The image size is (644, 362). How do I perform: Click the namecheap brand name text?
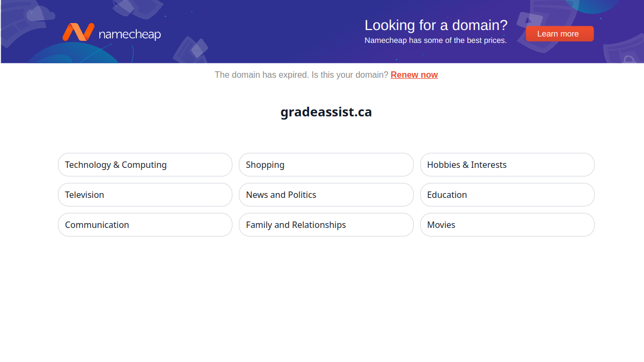point(130,34)
